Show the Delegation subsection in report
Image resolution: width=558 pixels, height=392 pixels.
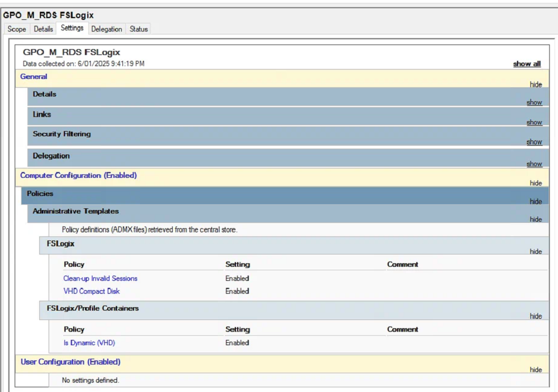click(x=534, y=164)
